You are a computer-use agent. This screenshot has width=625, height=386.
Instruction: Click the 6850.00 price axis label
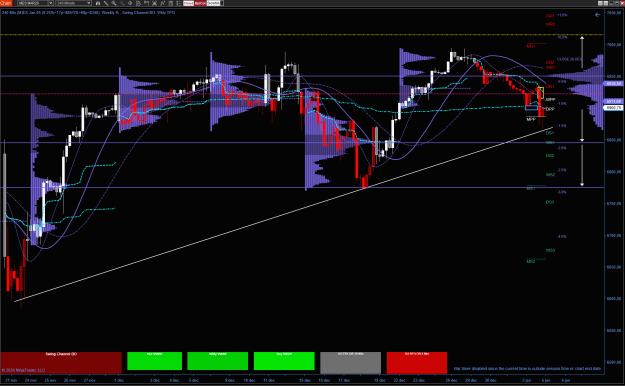613,140
